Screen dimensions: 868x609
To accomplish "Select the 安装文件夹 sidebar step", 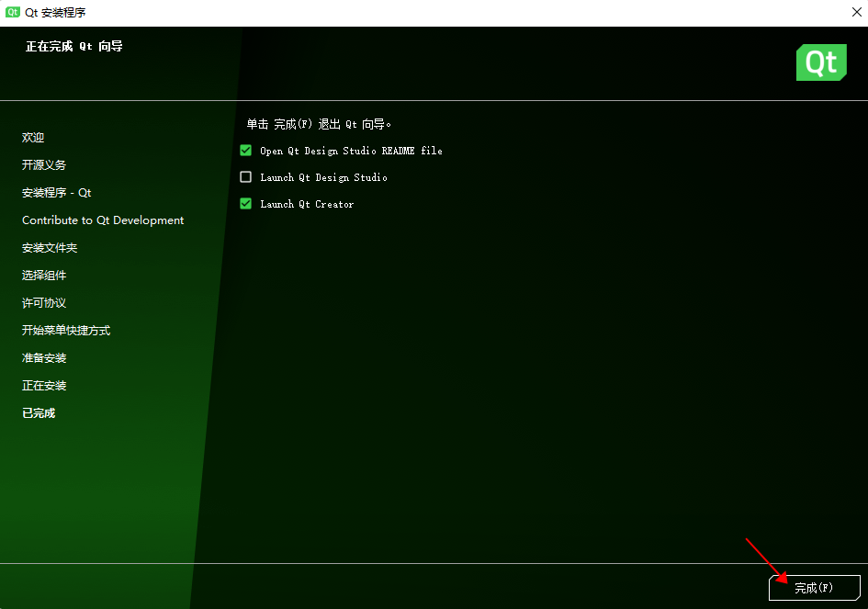I will tap(50, 247).
